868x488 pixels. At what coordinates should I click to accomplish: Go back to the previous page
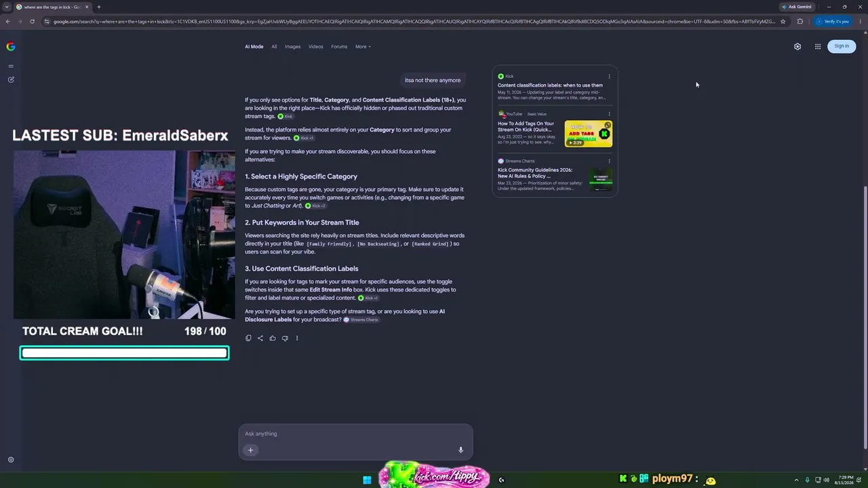click(8, 21)
